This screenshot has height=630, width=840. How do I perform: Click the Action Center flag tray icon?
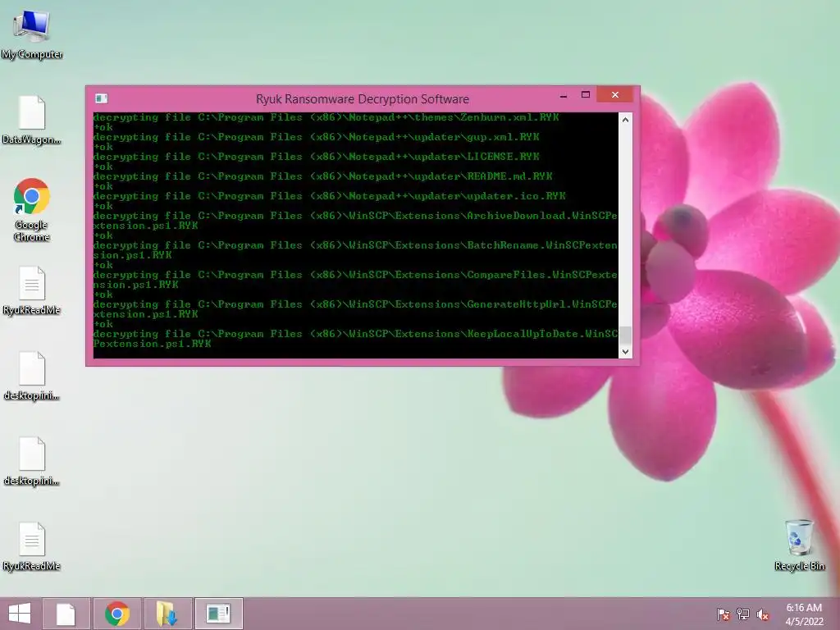(724, 614)
